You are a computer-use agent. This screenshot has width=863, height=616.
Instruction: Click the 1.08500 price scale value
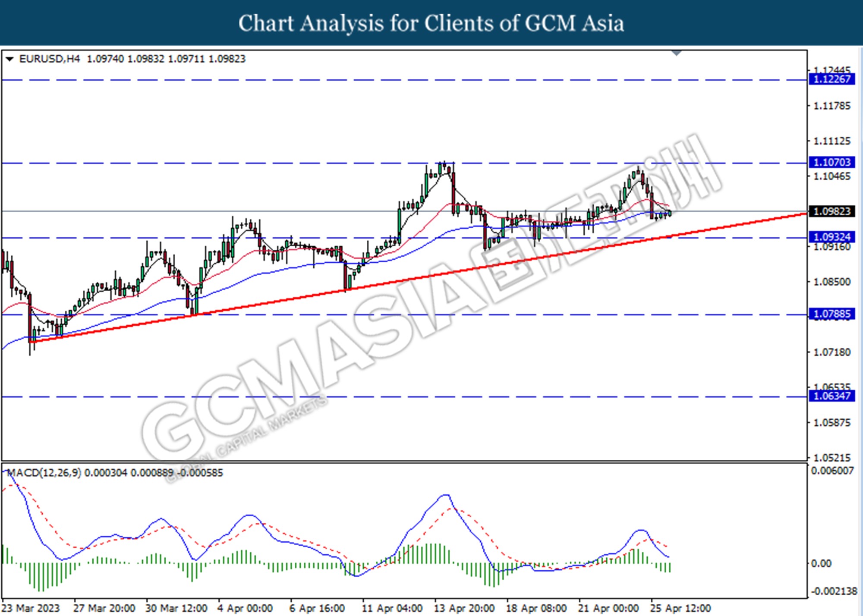832,282
